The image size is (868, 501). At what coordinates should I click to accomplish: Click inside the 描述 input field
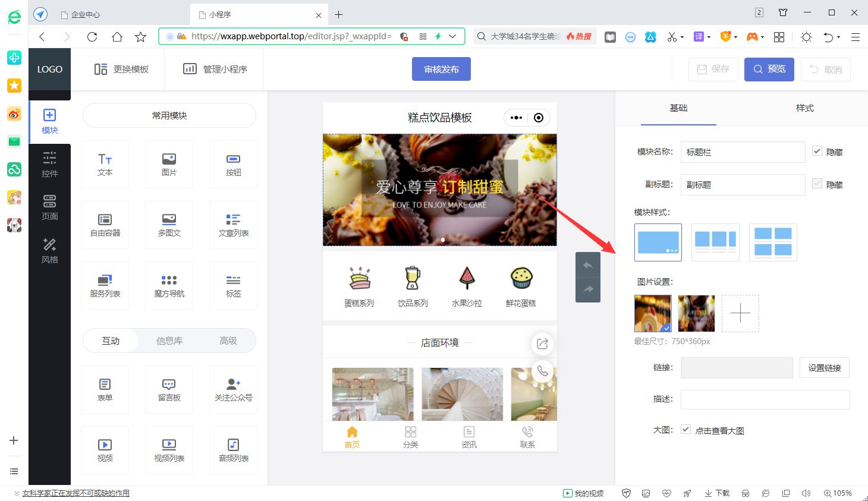click(765, 399)
